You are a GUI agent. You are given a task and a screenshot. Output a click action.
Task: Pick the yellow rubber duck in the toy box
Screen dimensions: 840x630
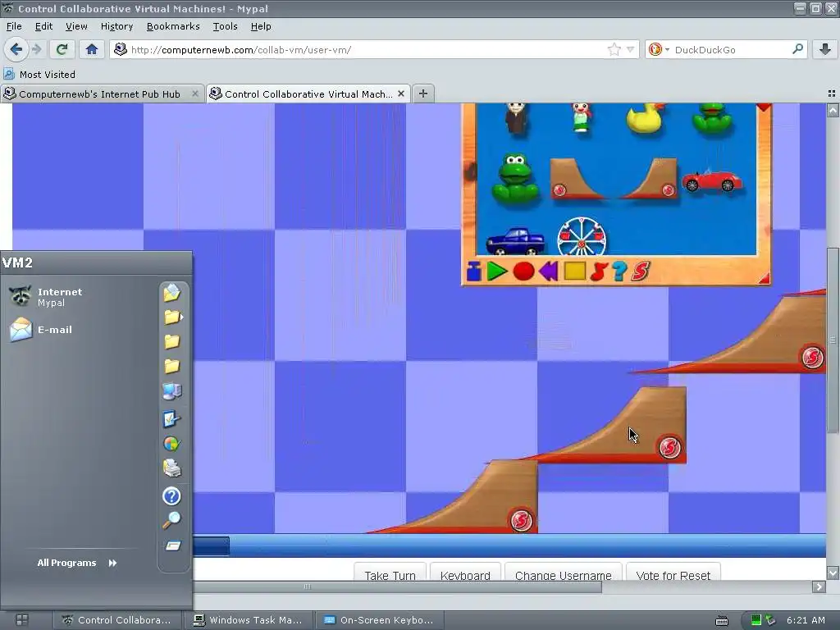click(x=645, y=118)
